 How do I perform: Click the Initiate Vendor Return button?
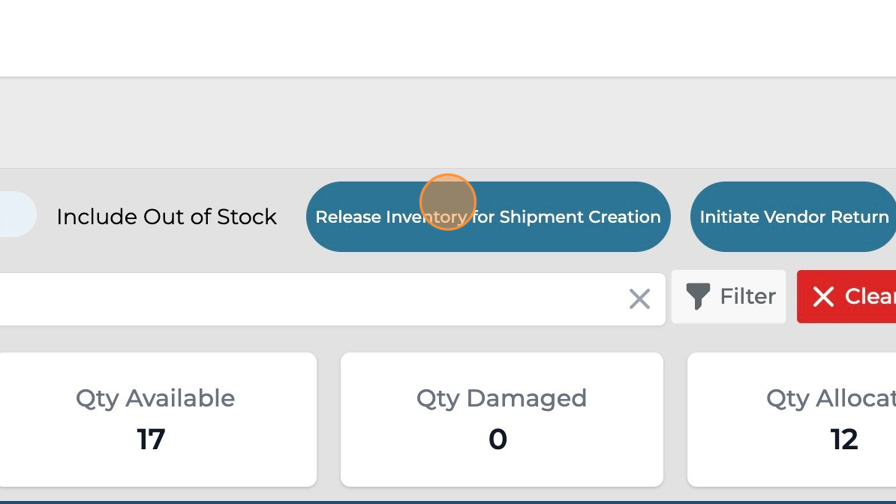click(x=793, y=217)
